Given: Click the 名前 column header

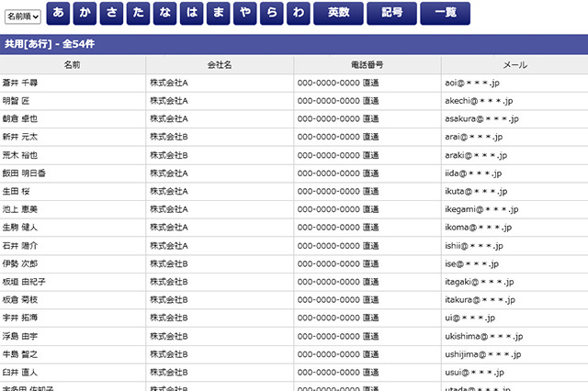Looking at the screenshot, I should point(73,65).
